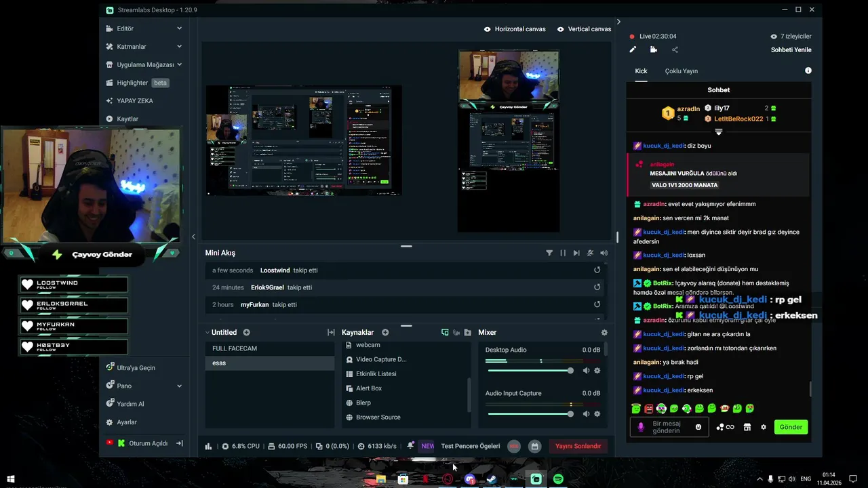The width and height of the screenshot is (868, 488).
Task: Replay the Erlok9Grael follow alert
Action: click(x=597, y=287)
